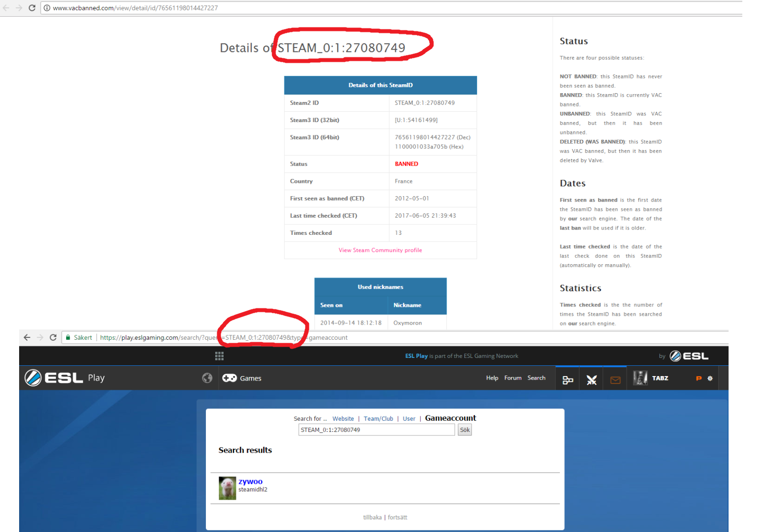The image size is (757, 532).
Task: Click the Sök search button
Action: [465, 430]
